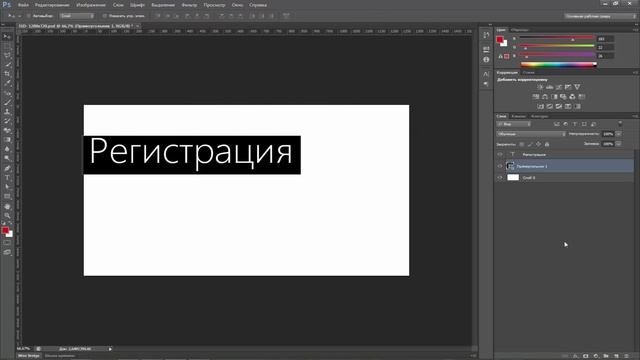This screenshot has height=360, width=640.
Task: Open status bar document info arrow
Action: coord(110,349)
